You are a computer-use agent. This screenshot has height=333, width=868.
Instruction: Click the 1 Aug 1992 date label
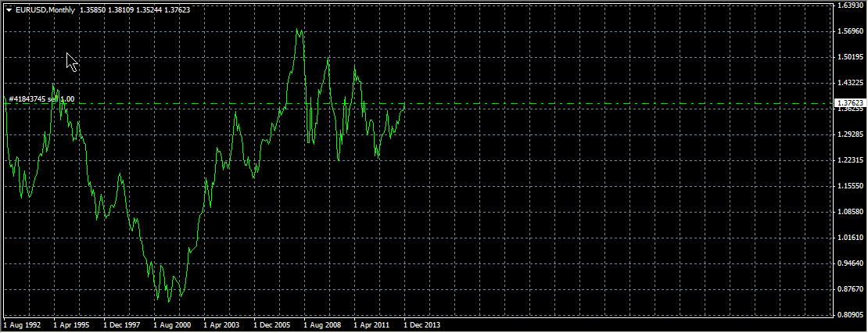pyautogui.click(x=23, y=324)
